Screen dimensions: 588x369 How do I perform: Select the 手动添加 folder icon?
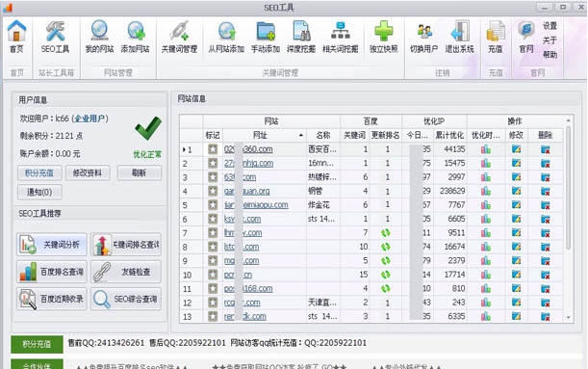(266, 37)
